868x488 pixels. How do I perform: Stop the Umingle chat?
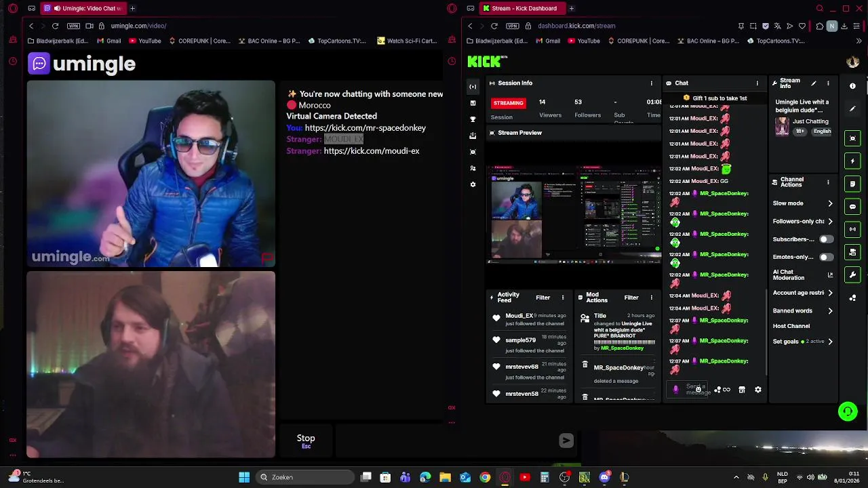(x=306, y=440)
